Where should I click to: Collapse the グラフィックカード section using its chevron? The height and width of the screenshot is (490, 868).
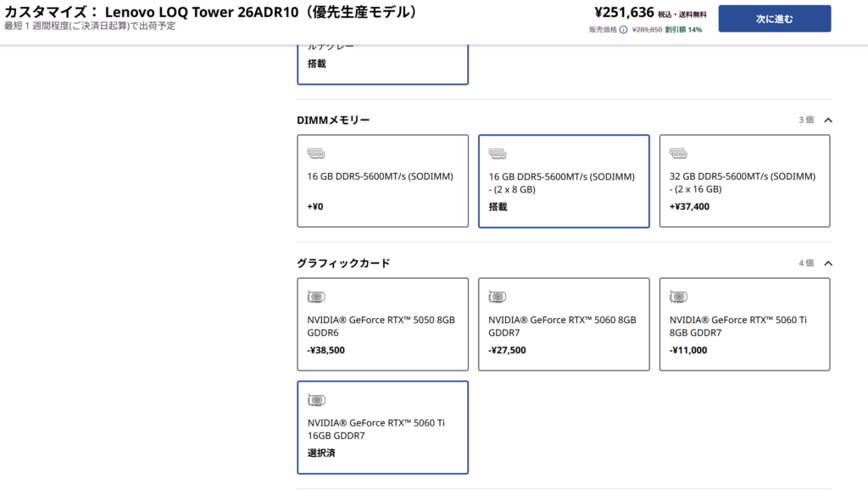[828, 264]
